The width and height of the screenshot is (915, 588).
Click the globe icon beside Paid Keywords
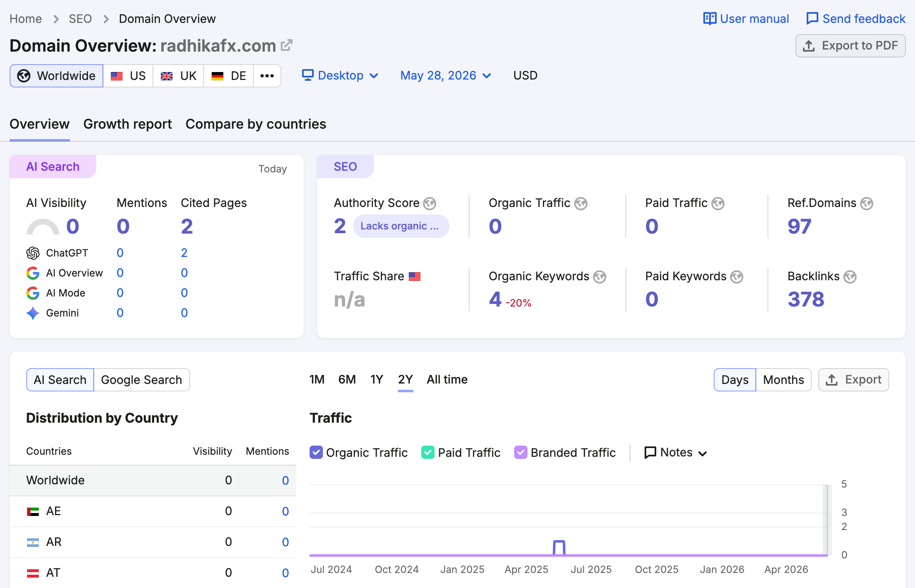737,277
